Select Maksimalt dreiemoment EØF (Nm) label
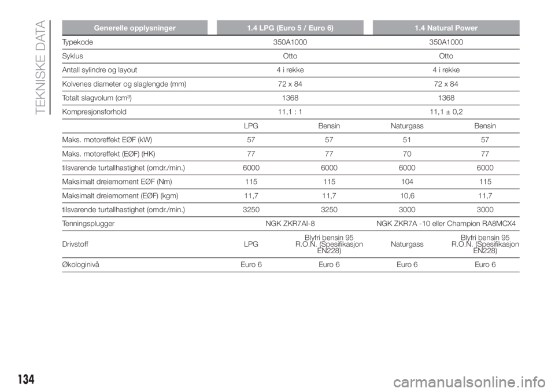The width and height of the screenshot is (555, 392). 117,182
